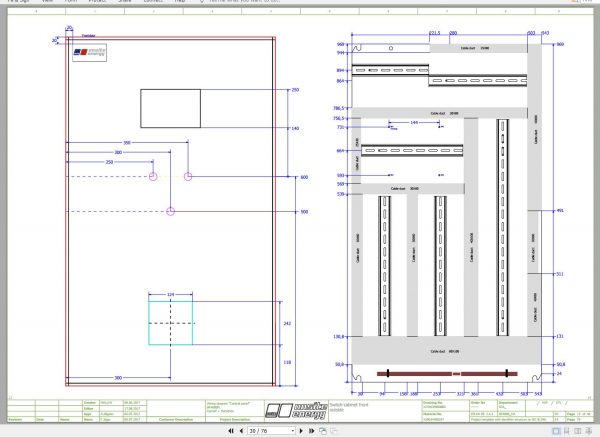The image size is (600, 437).
Task: Click the 'Customer Description' title block cell
Action: (176, 420)
